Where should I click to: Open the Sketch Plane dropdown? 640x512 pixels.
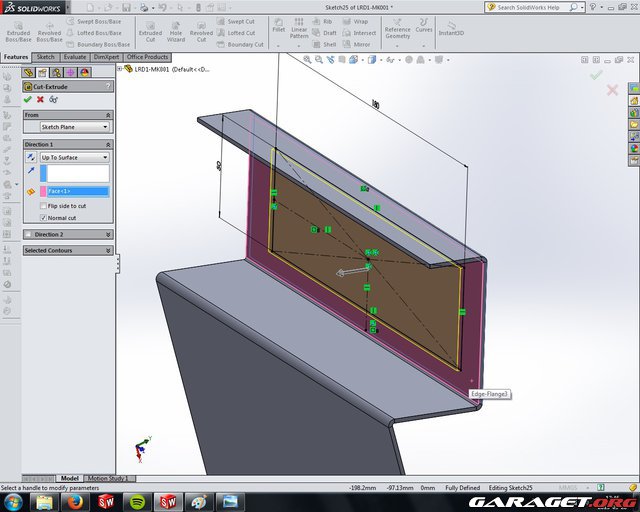pyautogui.click(x=75, y=127)
